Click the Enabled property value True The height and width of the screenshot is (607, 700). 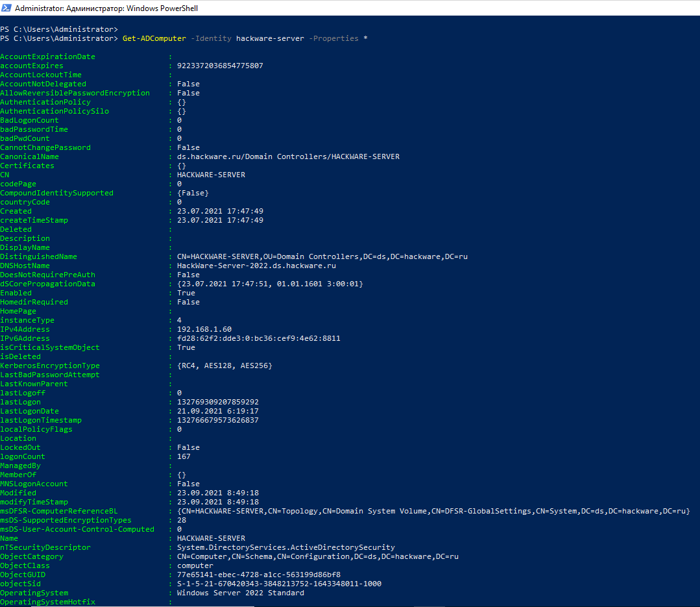(x=186, y=293)
